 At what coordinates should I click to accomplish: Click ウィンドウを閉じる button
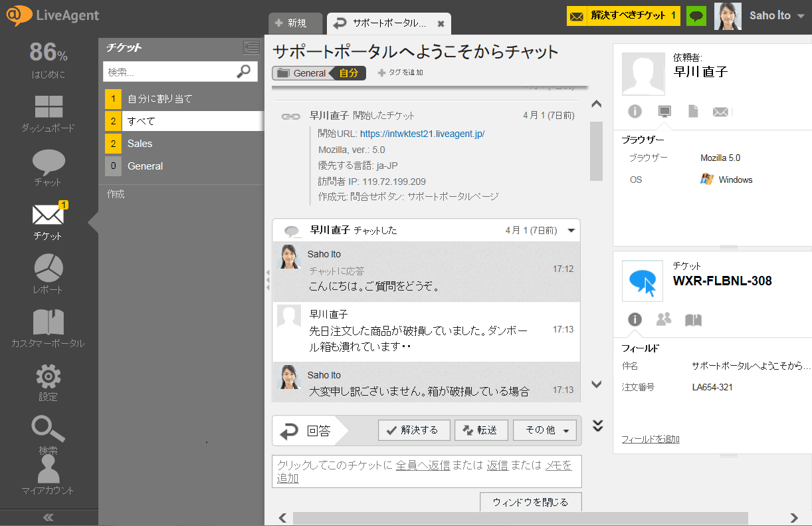[x=530, y=502]
